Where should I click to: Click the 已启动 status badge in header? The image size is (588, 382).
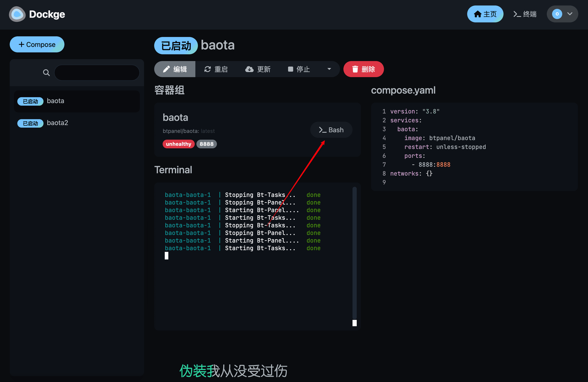176,46
